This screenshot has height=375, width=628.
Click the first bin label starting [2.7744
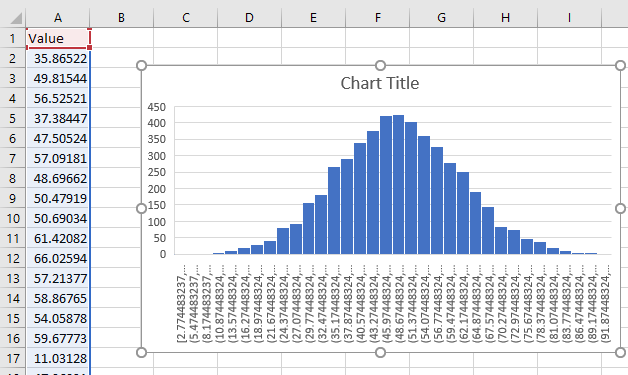[x=181, y=304]
